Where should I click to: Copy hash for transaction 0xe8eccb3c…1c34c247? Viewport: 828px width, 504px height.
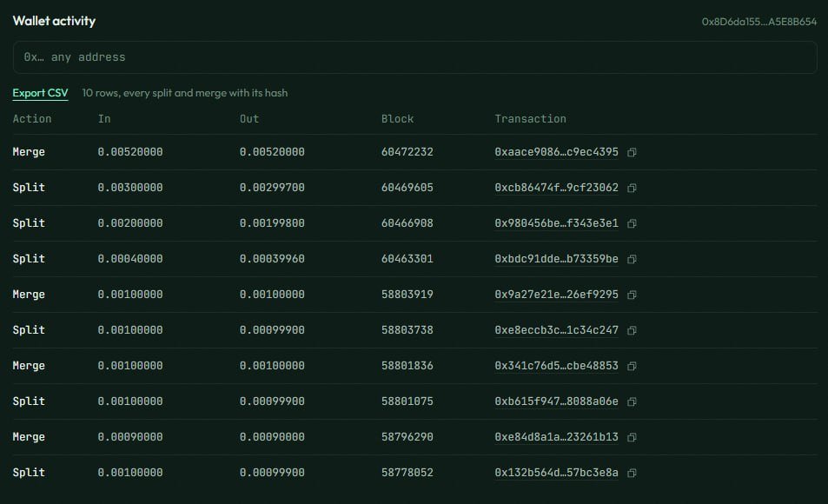[x=632, y=330]
